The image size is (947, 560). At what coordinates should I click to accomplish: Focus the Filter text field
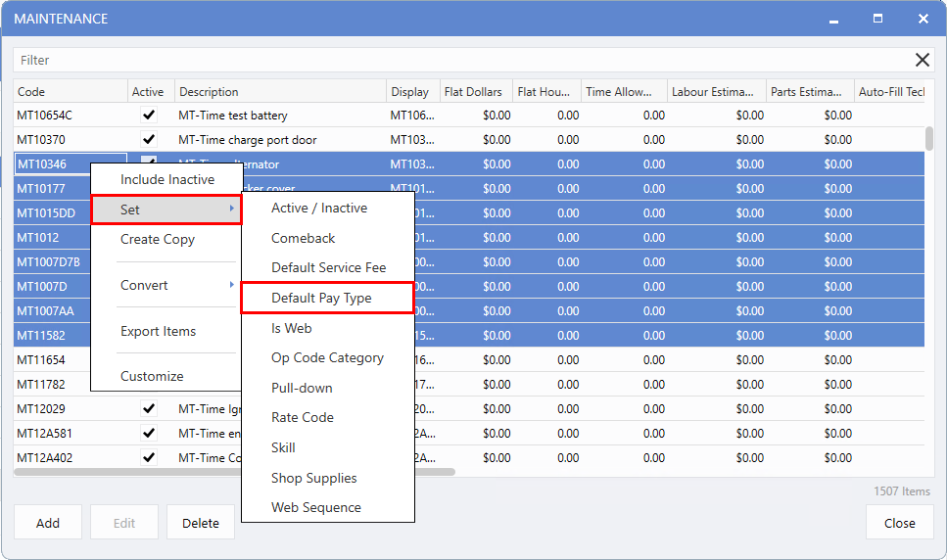point(460,60)
